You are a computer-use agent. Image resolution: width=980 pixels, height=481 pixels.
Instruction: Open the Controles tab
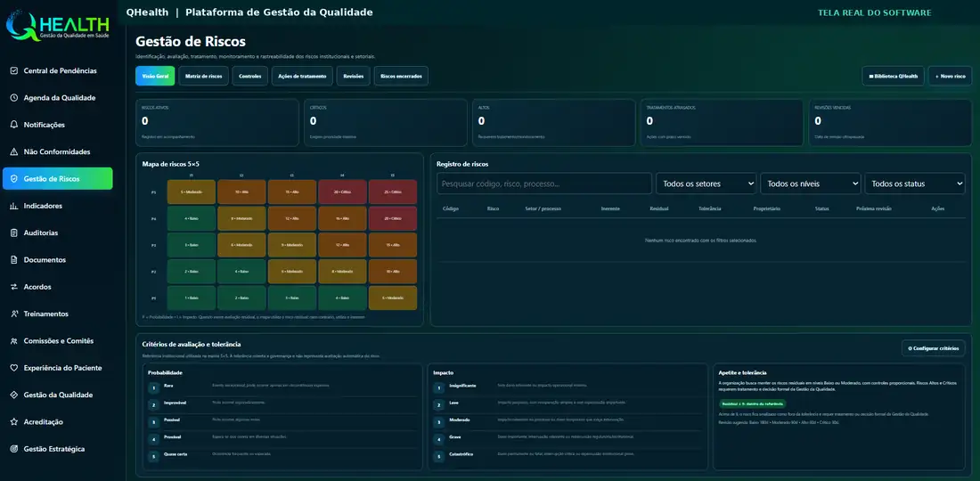(250, 77)
